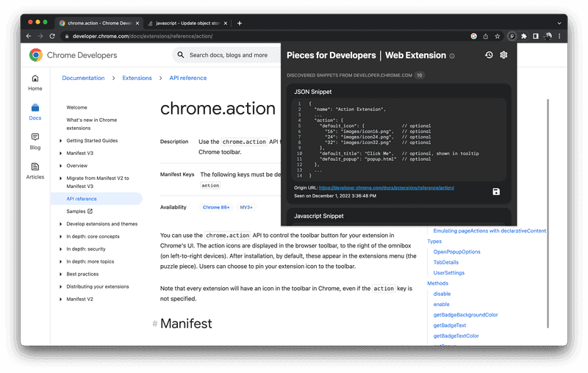This screenshot has width=588, height=373.
Task: Click the Extensions breadcrumb
Action: tap(137, 78)
